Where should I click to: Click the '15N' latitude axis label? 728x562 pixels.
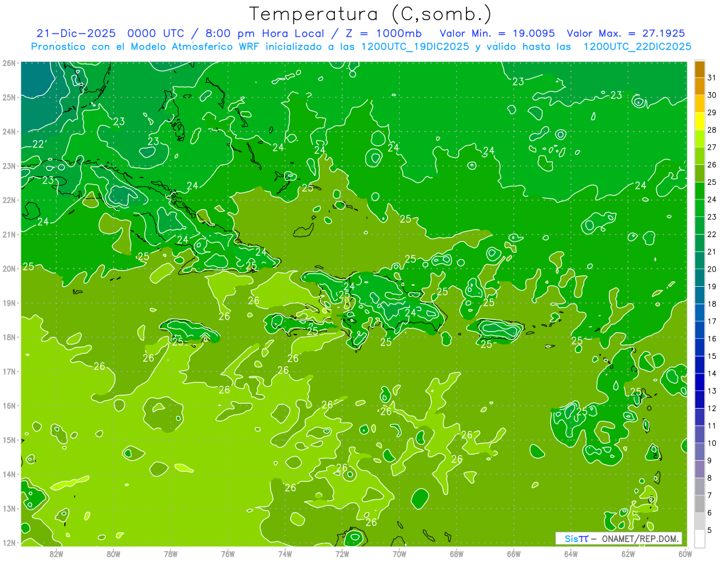(9, 440)
